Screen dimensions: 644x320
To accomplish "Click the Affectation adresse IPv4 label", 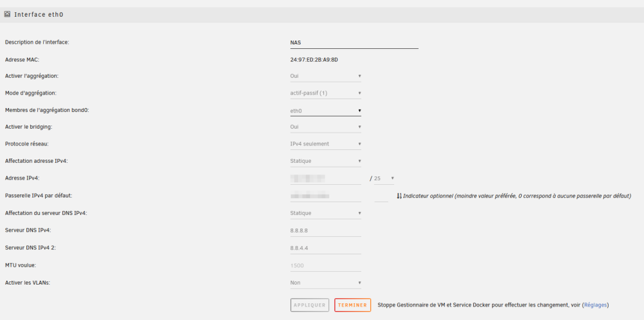I will click(x=36, y=161).
